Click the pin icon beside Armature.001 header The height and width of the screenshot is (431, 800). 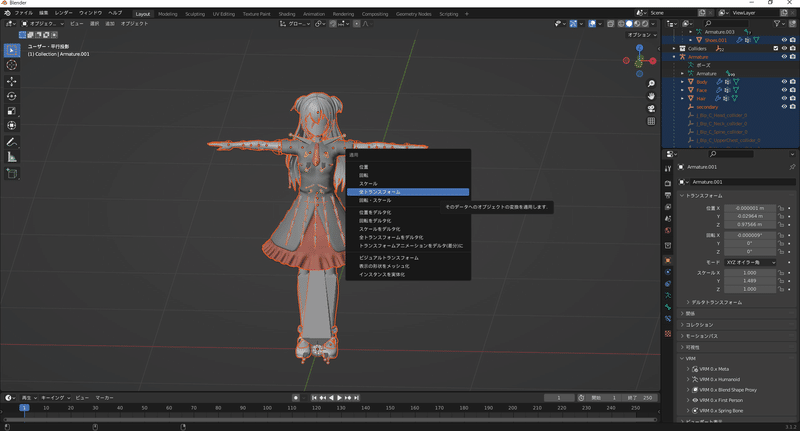(792, 167)
